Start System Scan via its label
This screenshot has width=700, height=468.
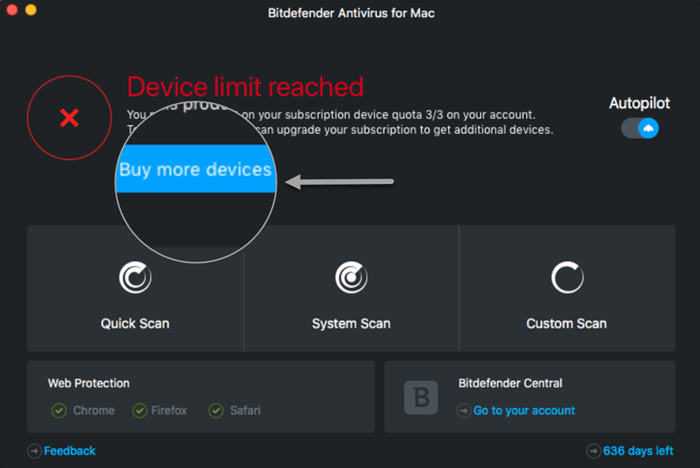[351, 323]
